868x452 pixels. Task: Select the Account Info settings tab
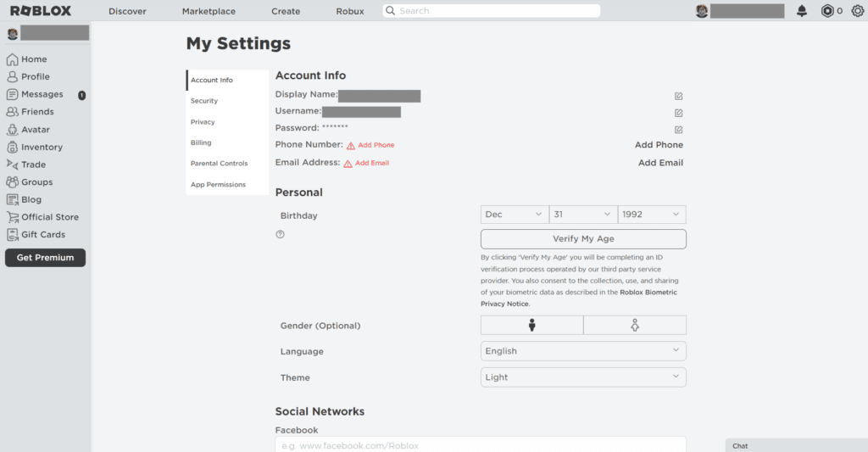(x=227, y=81)
